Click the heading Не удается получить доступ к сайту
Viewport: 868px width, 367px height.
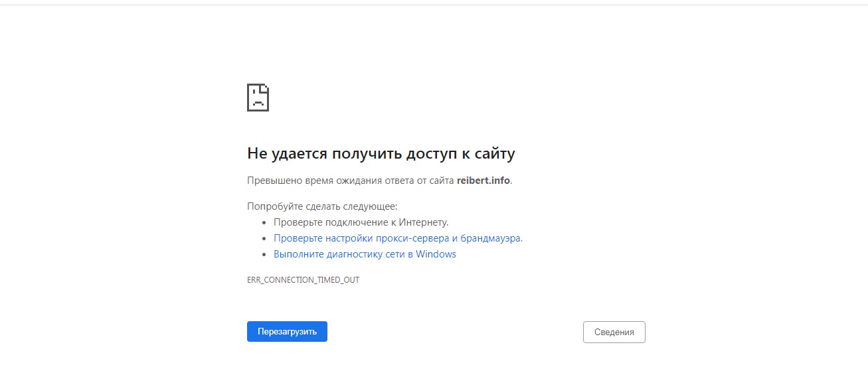381,154
